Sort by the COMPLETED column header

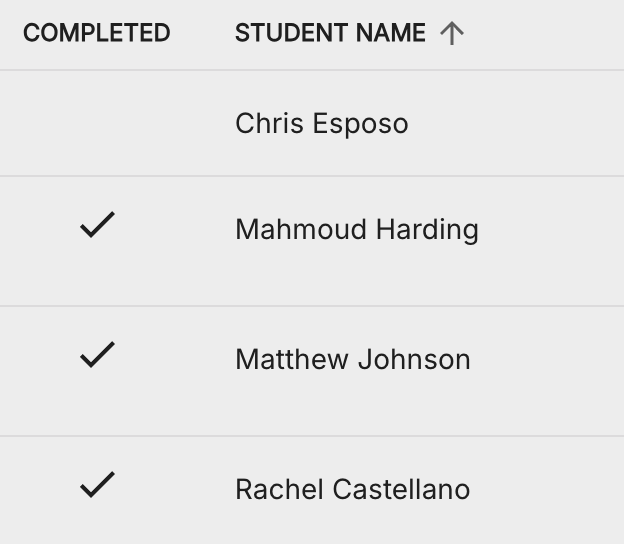pos(97,33)
